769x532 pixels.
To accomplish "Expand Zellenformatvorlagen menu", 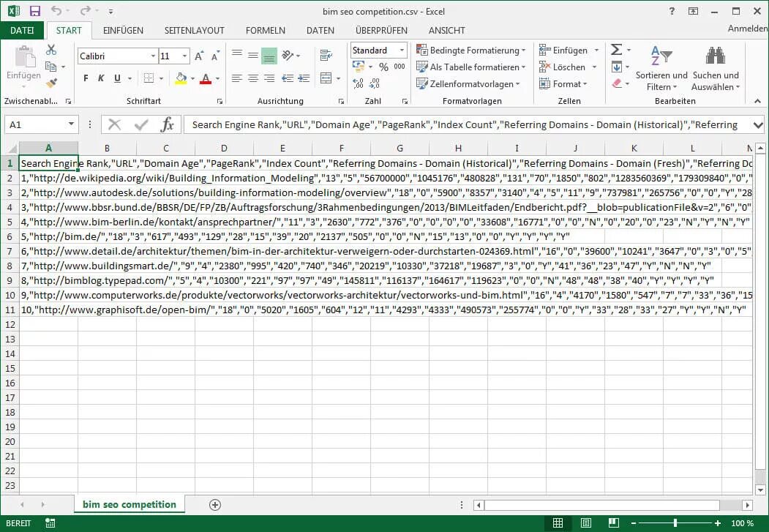I will pyautogui.click(x=468, y=84).
